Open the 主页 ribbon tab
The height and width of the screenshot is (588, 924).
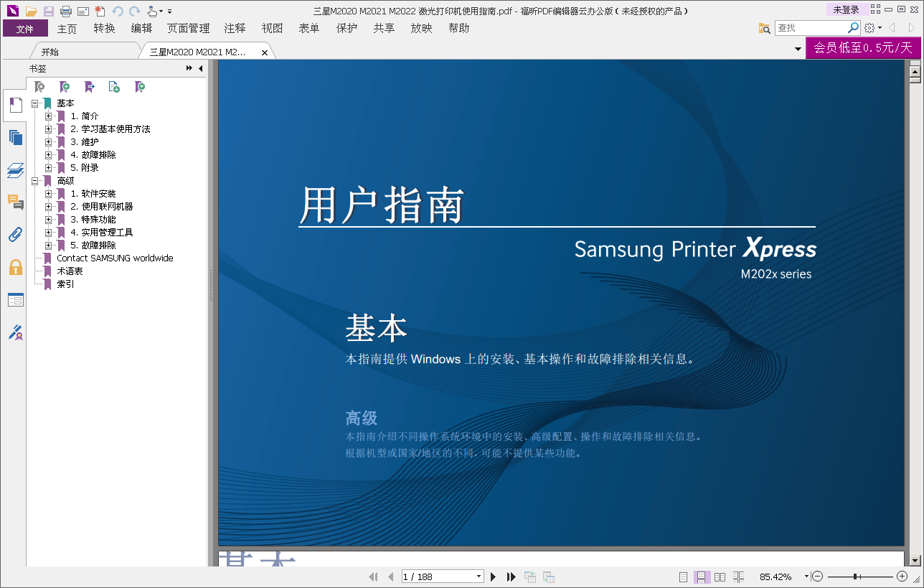(x=67, y=29)
